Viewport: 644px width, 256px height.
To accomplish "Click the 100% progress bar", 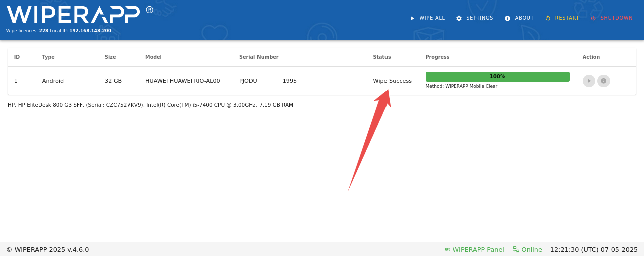I will 497,77.
